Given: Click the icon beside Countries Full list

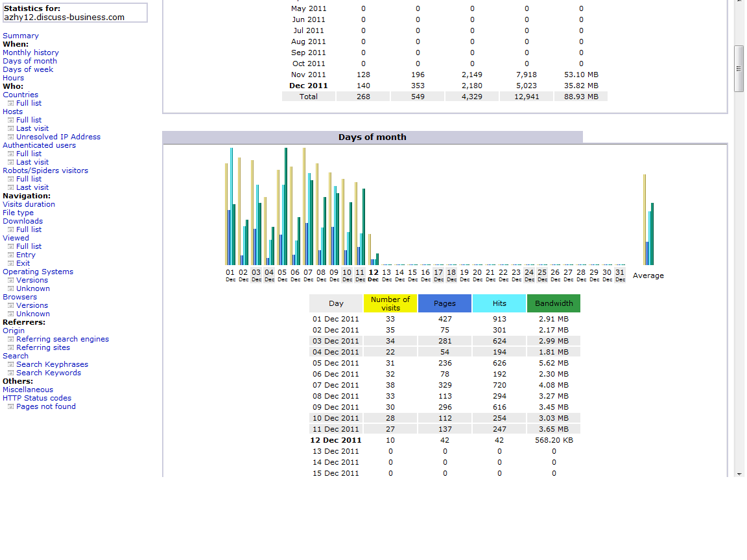Looking at the screenshot, I should 10,104.
